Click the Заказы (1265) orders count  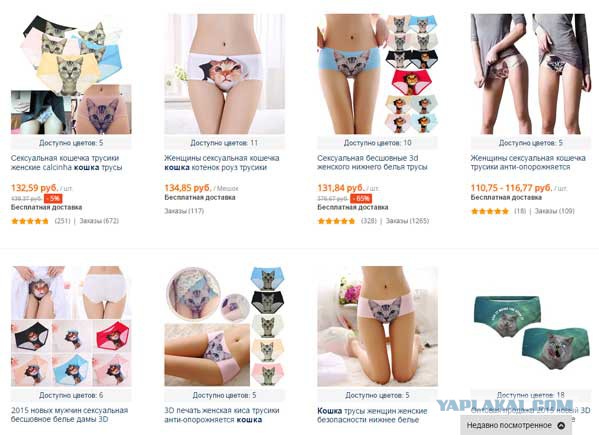click(407, 221)
